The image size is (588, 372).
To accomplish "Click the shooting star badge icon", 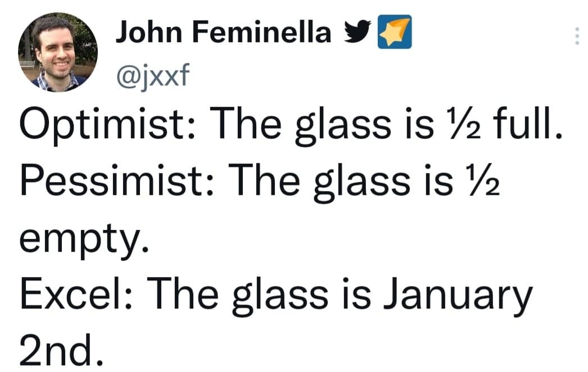I will point(393,34).
